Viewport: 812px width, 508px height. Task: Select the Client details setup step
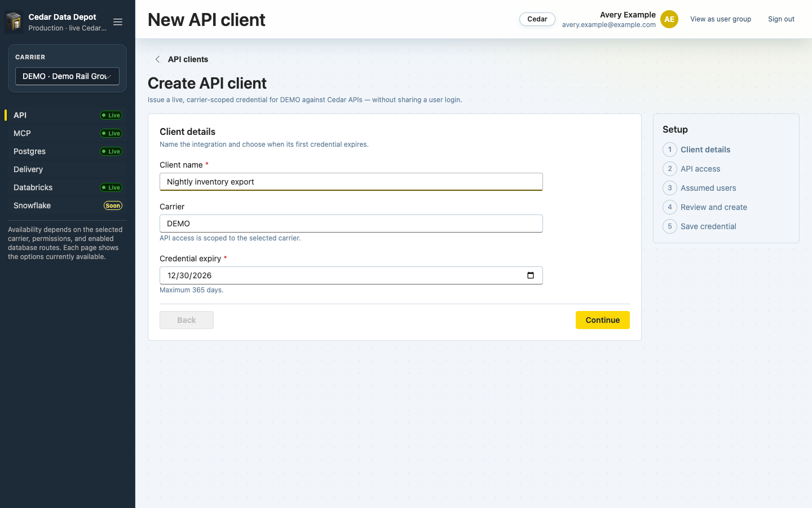[x=705, y=150]
